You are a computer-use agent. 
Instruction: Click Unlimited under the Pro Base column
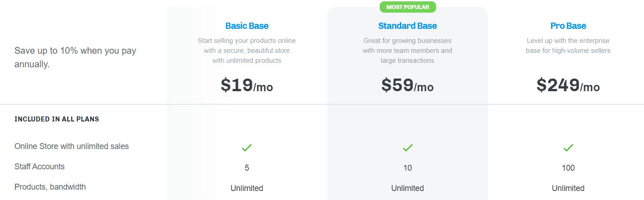[x=568, y=188]
